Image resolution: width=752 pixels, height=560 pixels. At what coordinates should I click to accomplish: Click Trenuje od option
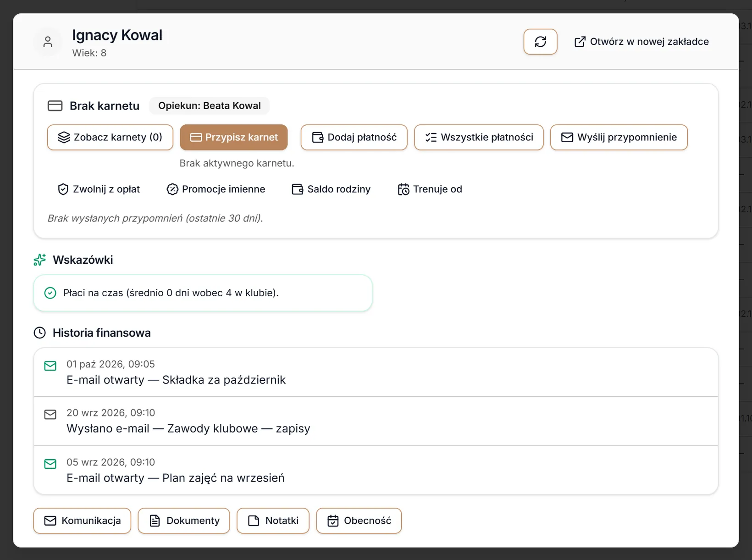(430, 189)
